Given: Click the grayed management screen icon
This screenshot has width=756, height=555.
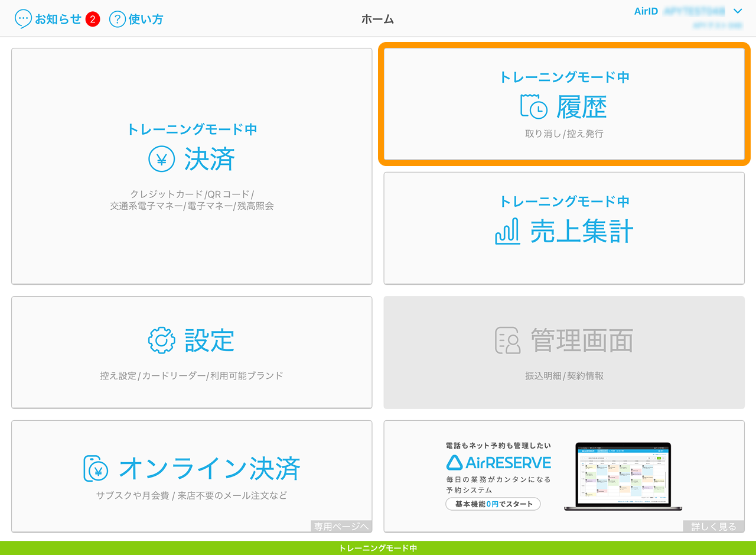Looking at the screenshot, I should [x=507, y=340].
